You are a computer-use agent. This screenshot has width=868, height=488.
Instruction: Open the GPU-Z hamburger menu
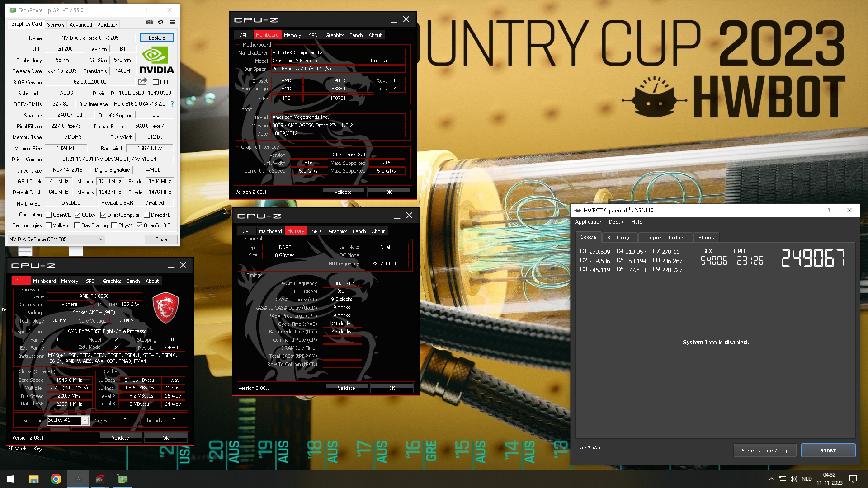[172, 22]
